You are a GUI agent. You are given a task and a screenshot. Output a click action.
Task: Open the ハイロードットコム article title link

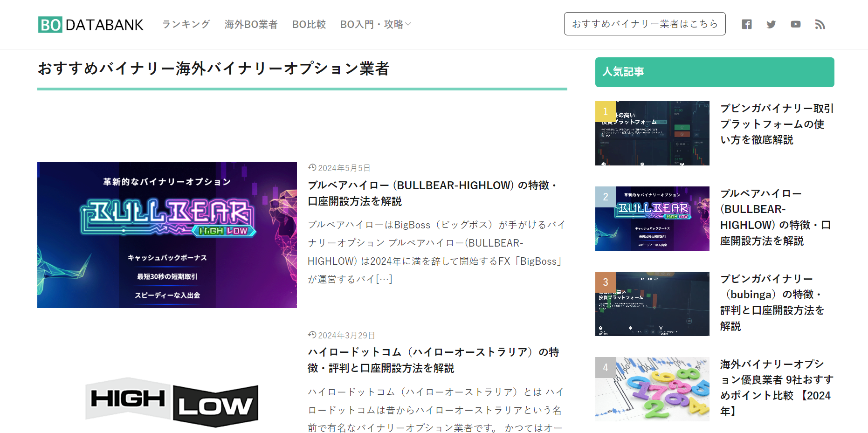(x=433, y=360)
